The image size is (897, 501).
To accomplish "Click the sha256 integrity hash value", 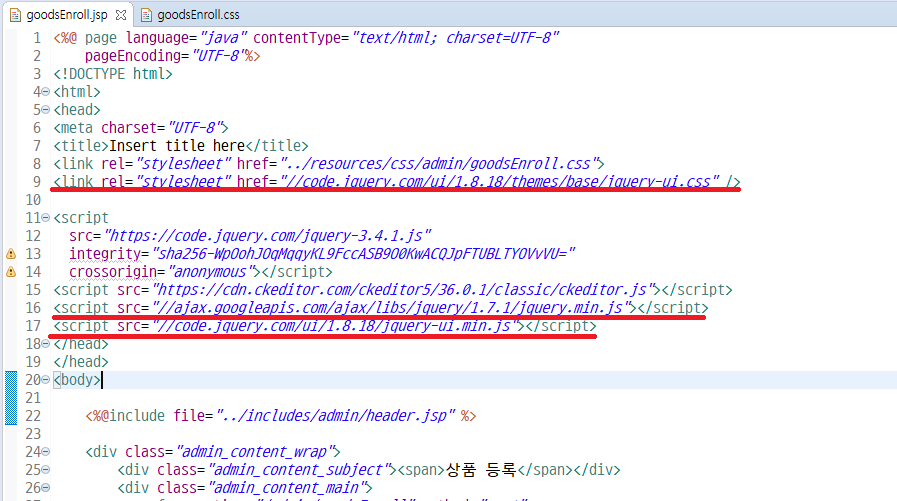I will tap(364, 254).
